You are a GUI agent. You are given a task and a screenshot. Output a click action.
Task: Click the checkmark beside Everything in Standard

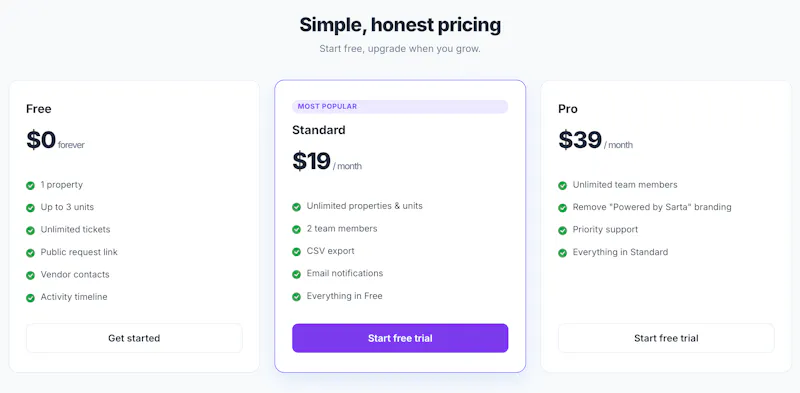pyautogui.click(x=562, y=253)
